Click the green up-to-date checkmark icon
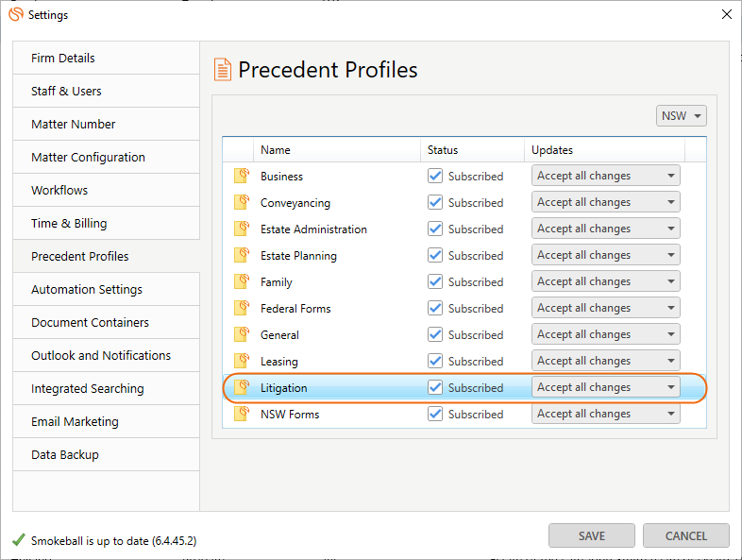The width and height of the screenshot is (742, 560). click(x=19, y=539)
